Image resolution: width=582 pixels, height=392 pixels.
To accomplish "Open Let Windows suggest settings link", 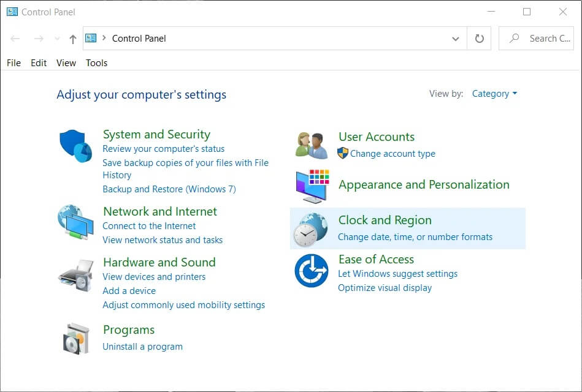I will [397, 274].
